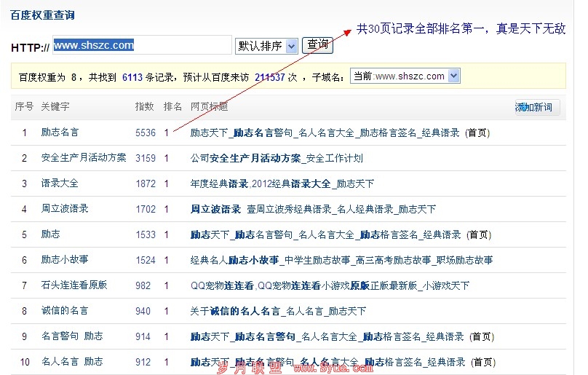Viewport: 588px width, 375px height.
Task: Expand the 子域名 subdomain dropdown
Action: pos(405,76)
